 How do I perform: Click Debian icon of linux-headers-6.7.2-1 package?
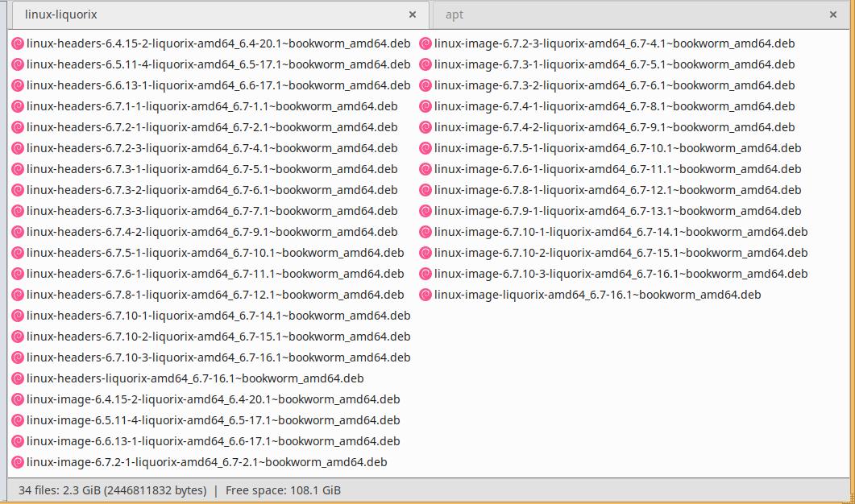click(18, 127)
